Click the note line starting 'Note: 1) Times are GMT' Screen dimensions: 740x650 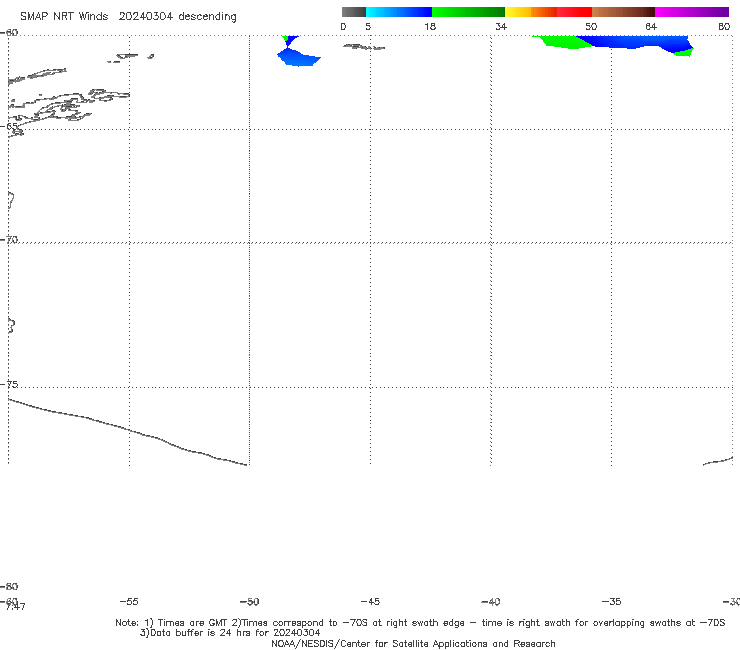[420, 623]
